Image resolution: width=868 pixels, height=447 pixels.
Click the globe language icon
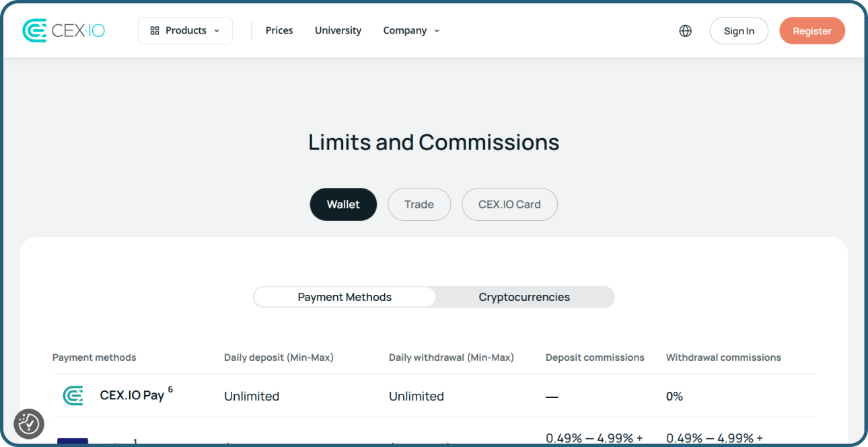pyautogui.click(x=685, y=30)
